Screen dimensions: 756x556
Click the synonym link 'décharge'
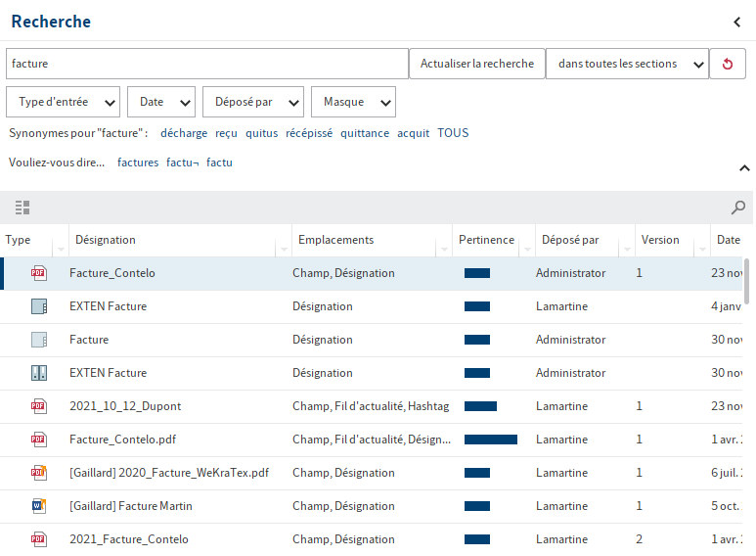click(x=184, y=133)
